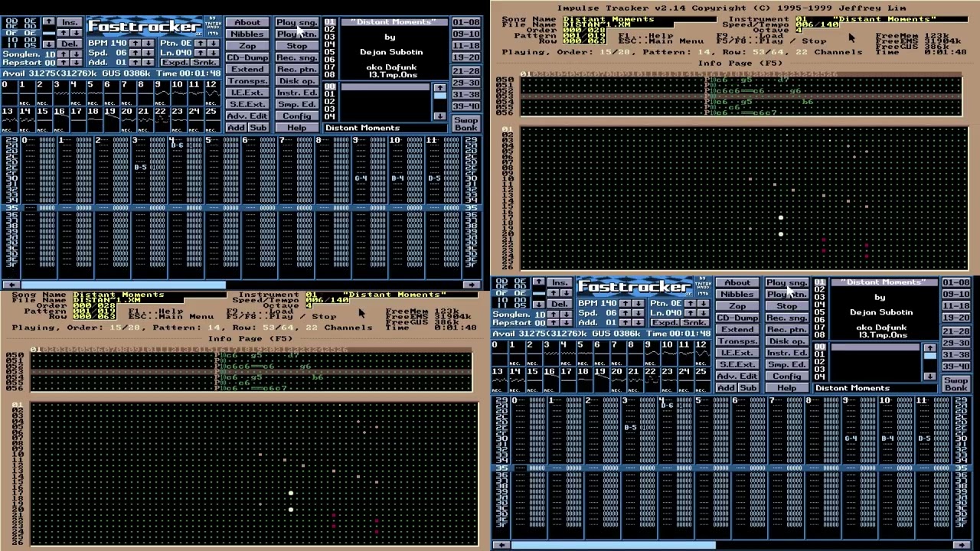
Task: Toggle channel 16 scope in upper FastTracker
Action: (x=61, y=119)
